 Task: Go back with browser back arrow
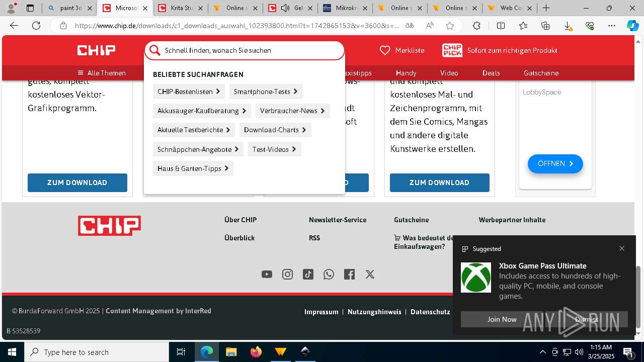(14, 26)
